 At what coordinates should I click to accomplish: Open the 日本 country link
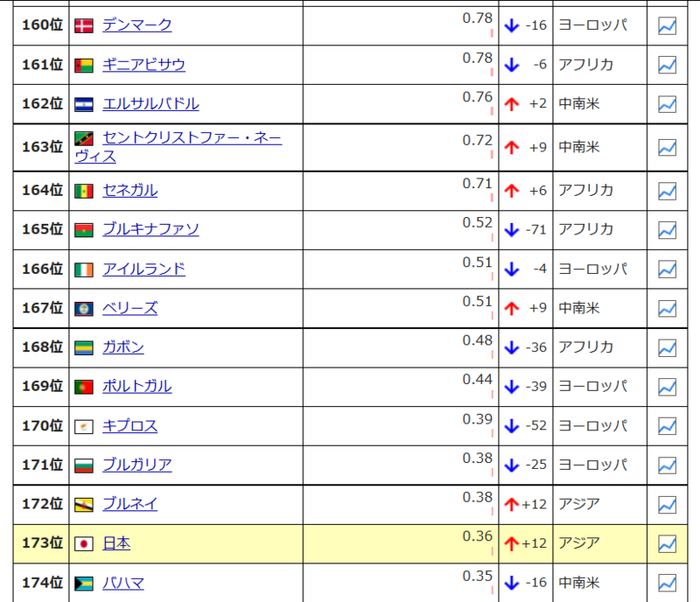point(117,542)
